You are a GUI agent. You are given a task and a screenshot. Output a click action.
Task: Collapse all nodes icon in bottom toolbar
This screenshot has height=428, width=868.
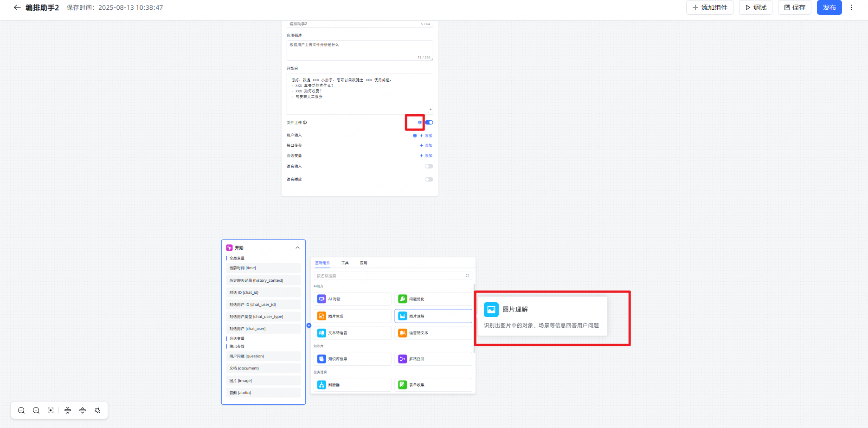68,410
